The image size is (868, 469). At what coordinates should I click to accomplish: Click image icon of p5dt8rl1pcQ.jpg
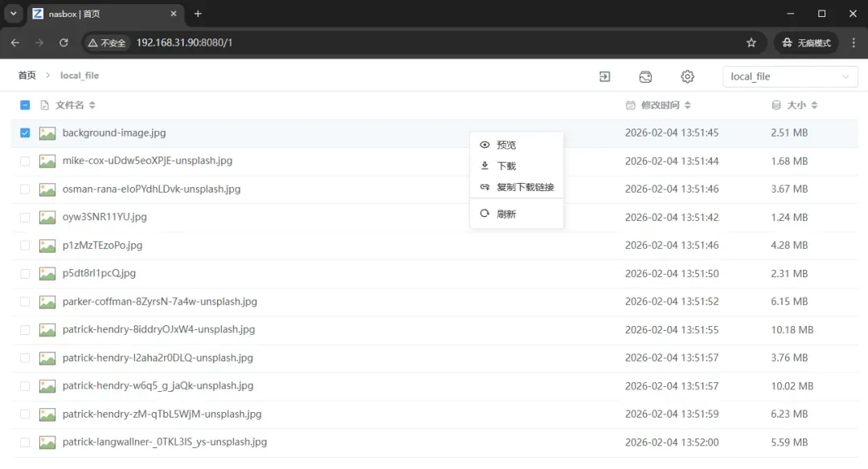click(x=47, y=274)
